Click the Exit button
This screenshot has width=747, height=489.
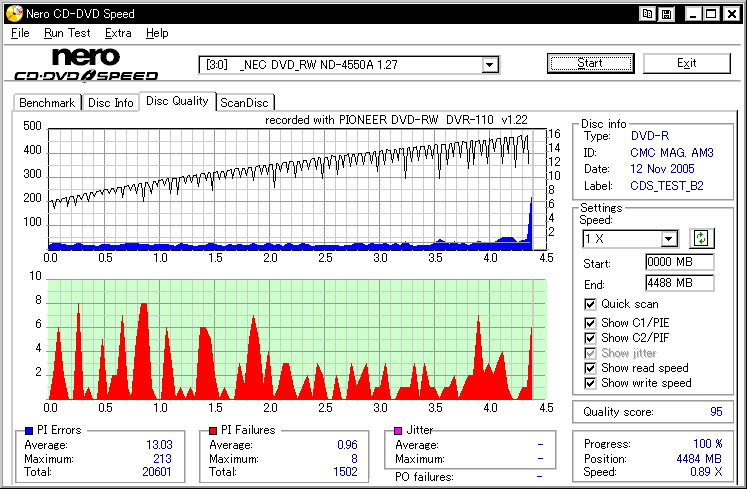(x=686, y=63)
